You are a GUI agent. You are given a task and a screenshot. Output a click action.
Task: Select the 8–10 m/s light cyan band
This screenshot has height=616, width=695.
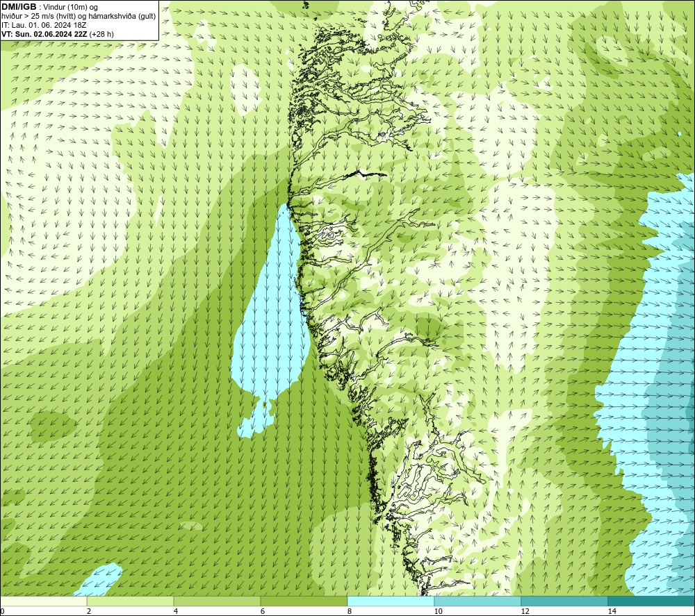pyautogui.click(x=391, y=601)
